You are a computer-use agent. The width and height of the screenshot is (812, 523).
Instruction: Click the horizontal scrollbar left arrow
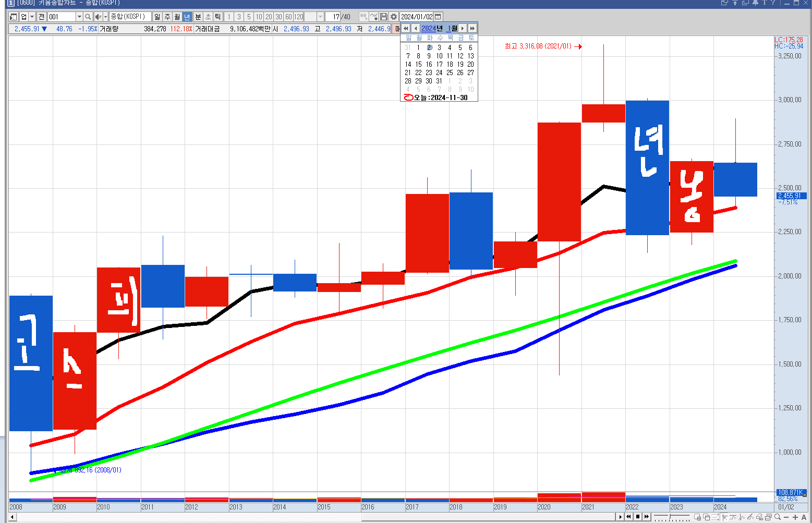tap(13, 517)
